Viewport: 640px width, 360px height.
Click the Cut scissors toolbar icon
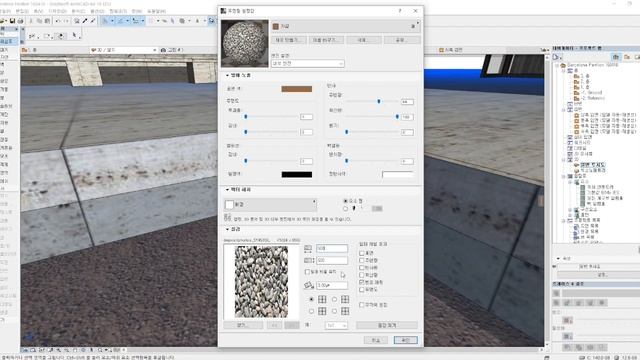click(31, 21)
